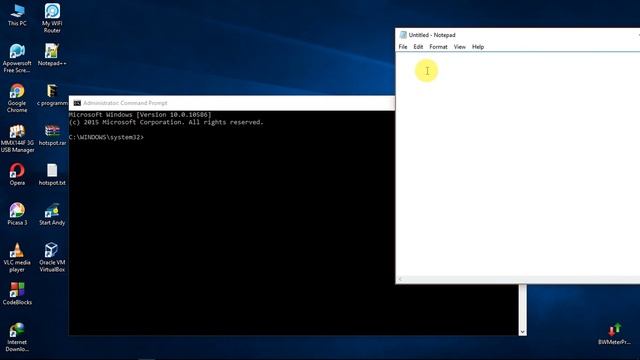Click the Untitled - Notepad title bar
This screenshot has width=640, height=360.
point(518,35)
